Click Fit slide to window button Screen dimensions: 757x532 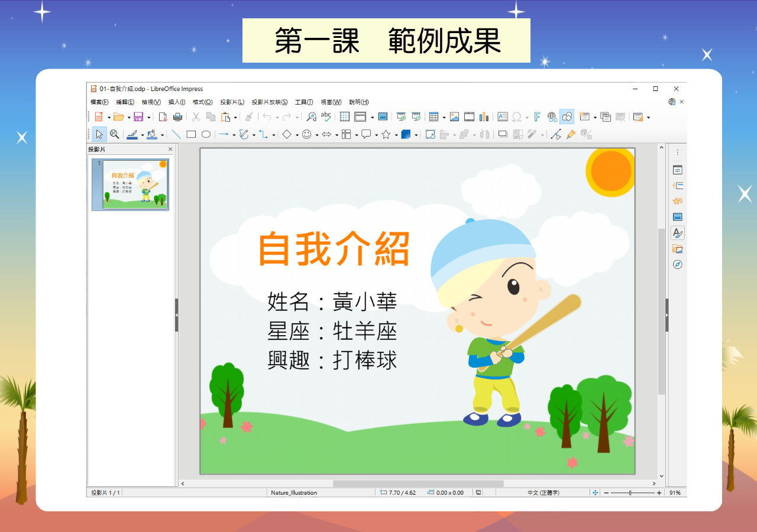(595, 492)
